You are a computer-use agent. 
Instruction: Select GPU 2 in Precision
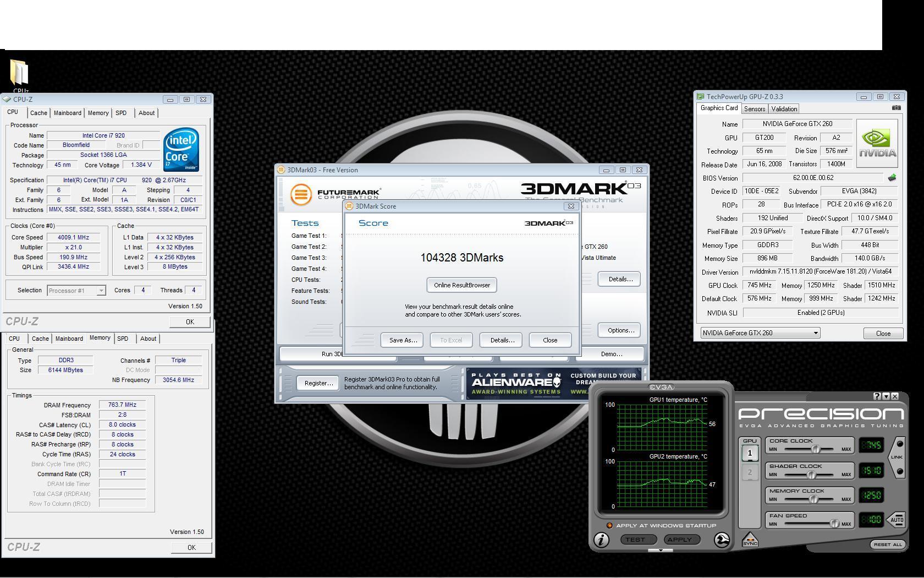(x=750, y=472)
